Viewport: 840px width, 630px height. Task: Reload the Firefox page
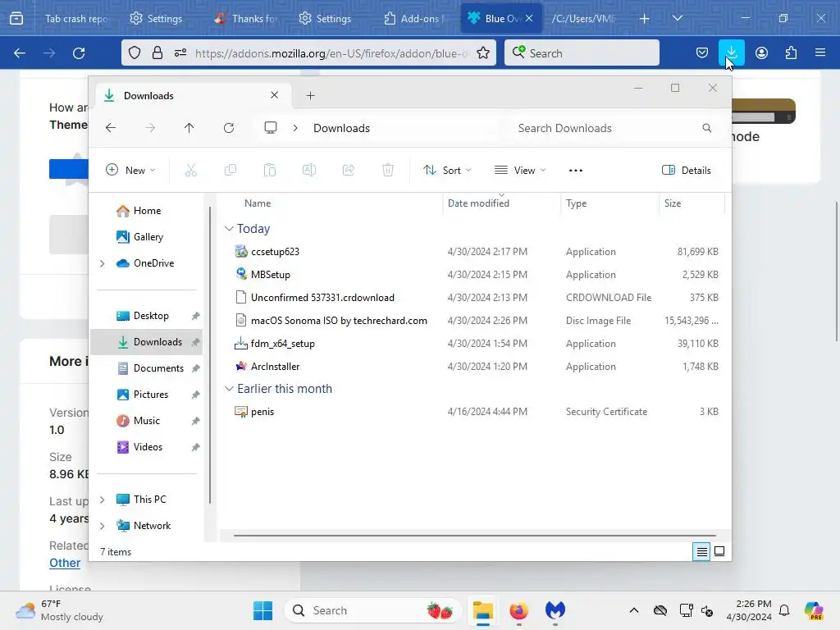click(79, 53)
